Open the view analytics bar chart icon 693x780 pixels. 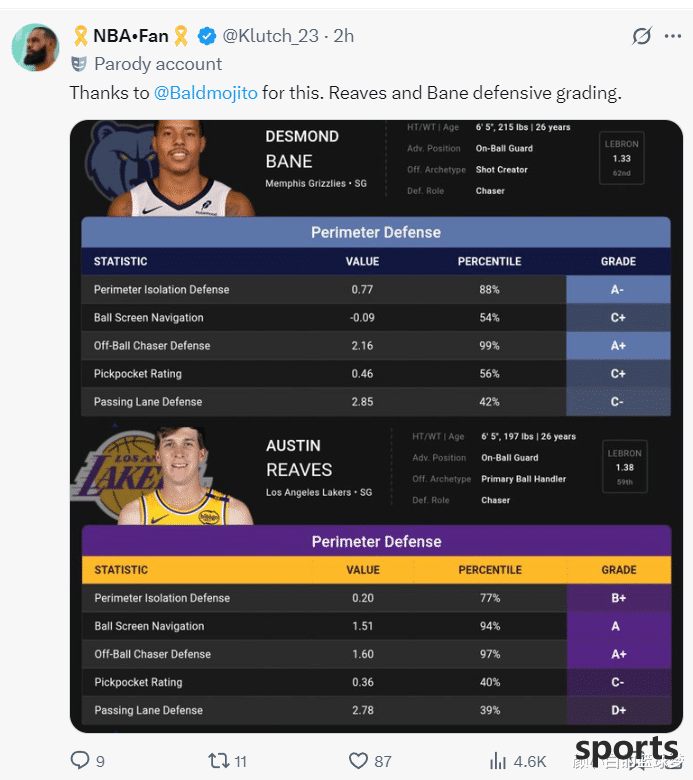click(x=497, y=761)
